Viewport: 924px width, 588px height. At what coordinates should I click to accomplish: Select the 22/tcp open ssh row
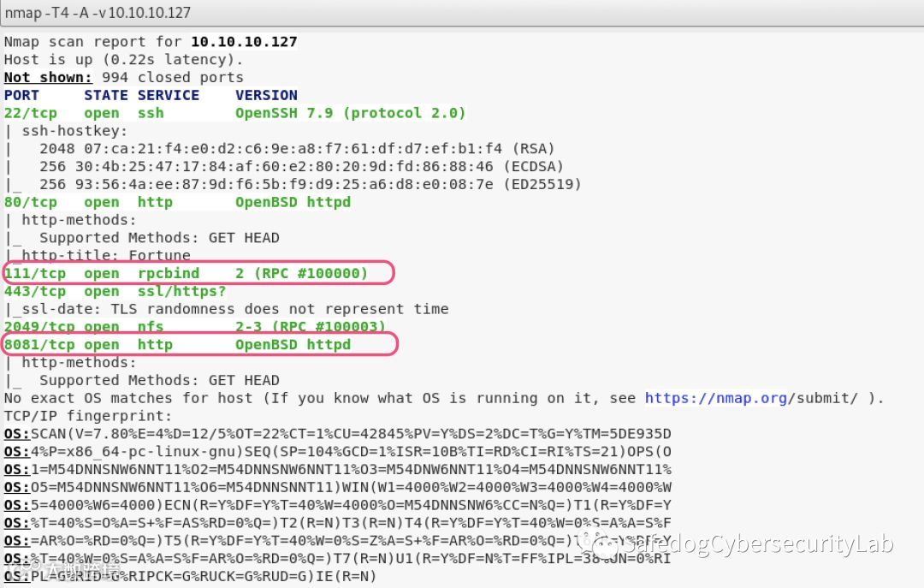click(x=234, y=113)
